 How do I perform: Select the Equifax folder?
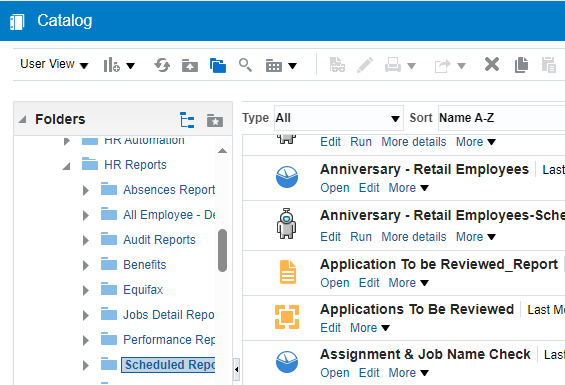(x=143, y=289)
